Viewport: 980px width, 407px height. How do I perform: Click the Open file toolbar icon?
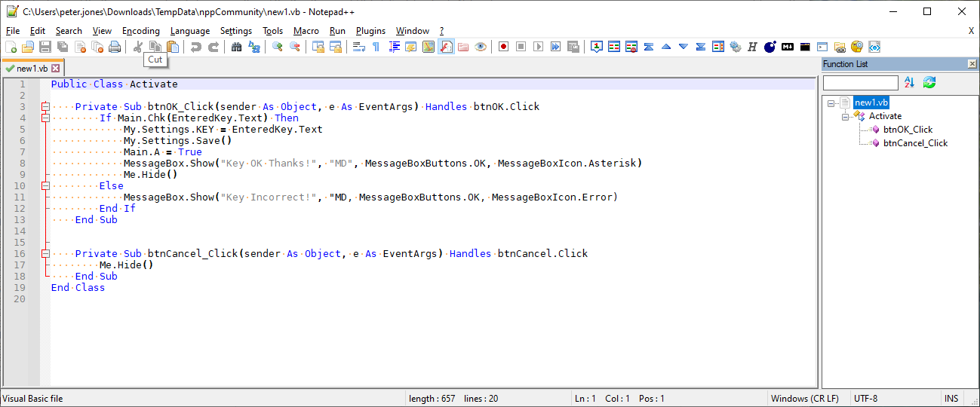coord(28,47)
